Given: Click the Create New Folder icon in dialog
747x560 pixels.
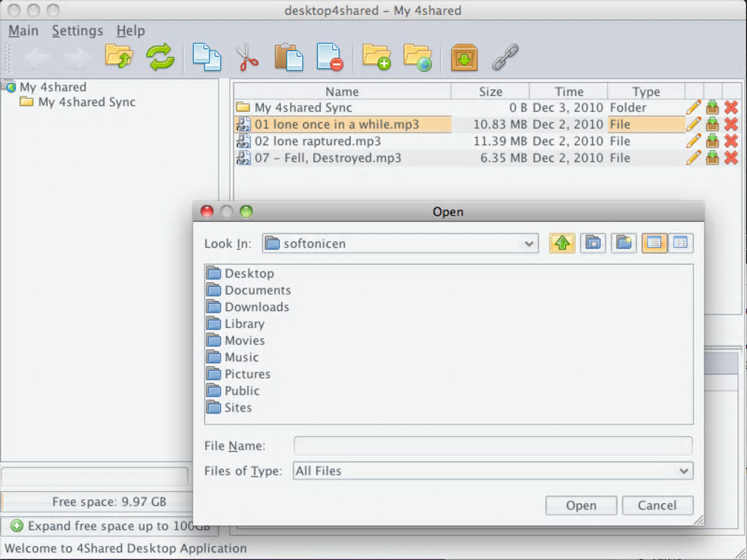Looking at the screenshot, I should tap(624, 243).
